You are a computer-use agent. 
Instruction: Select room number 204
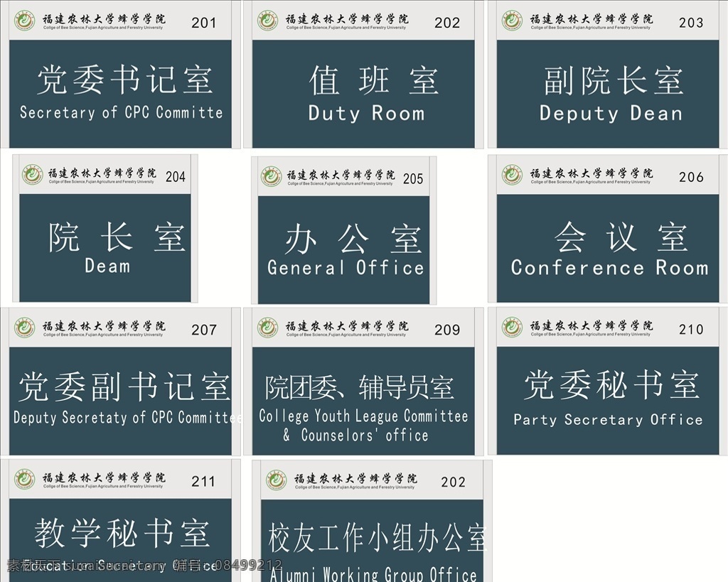click(176, 176)
